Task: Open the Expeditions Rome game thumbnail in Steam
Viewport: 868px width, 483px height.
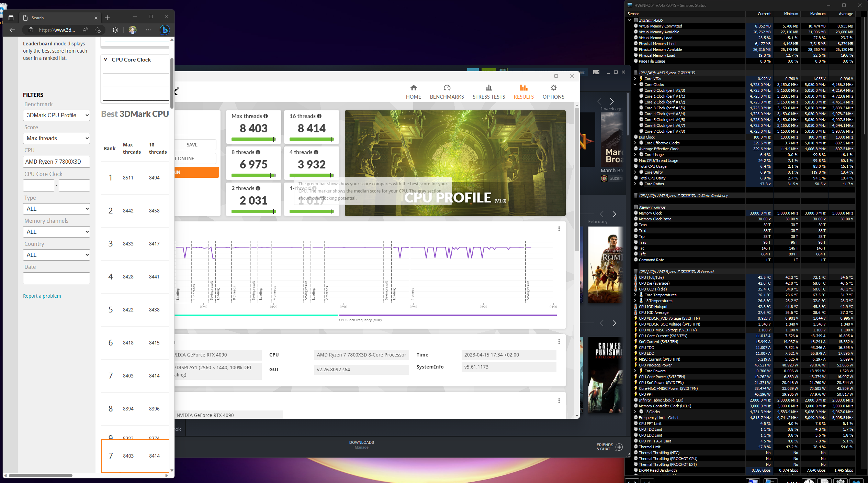Action: click(x=606, y=265)
